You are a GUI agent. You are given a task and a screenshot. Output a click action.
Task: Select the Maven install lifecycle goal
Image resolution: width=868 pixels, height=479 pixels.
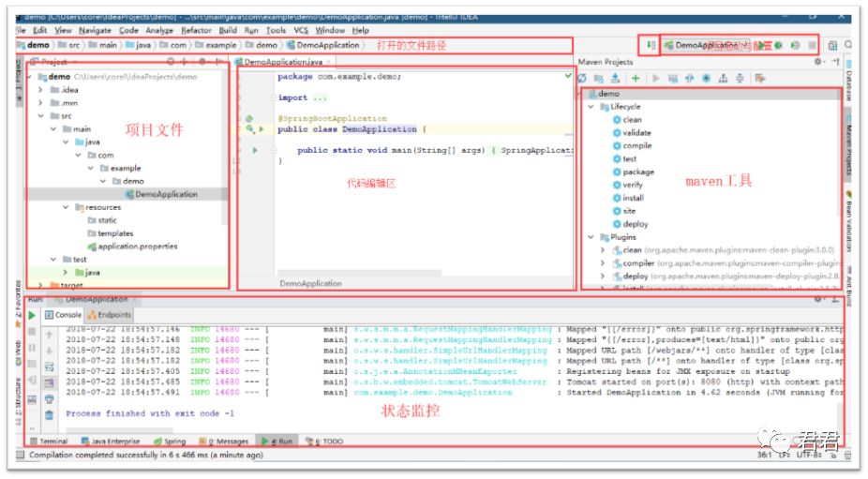pos(628,198)
